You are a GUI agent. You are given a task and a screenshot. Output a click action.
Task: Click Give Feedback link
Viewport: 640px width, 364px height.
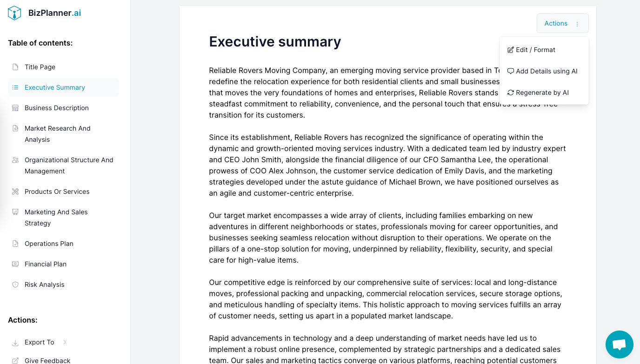click(47, 360)
